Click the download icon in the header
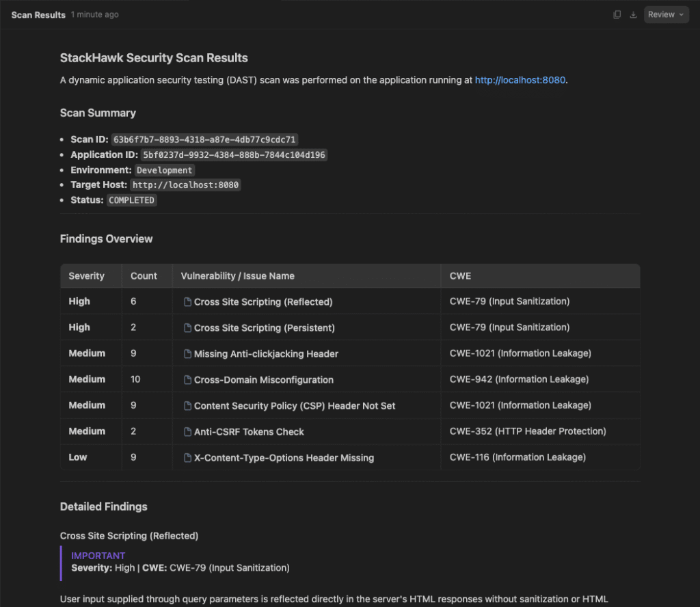Screen dimensions: 700x607 tap(633, 15)
